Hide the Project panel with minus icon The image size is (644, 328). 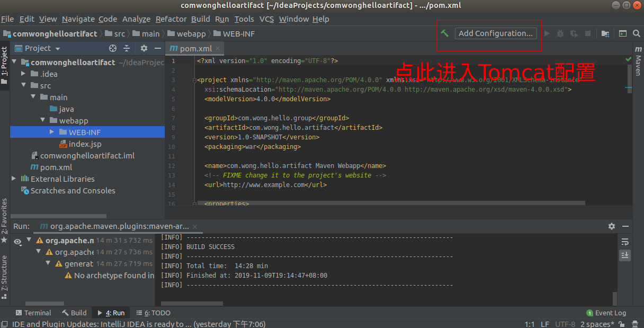[x=157, y=48]
